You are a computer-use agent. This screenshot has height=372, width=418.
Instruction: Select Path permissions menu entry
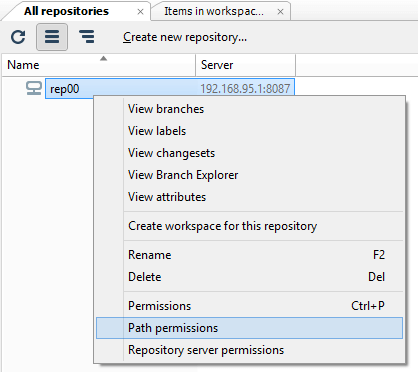point(249,328)
